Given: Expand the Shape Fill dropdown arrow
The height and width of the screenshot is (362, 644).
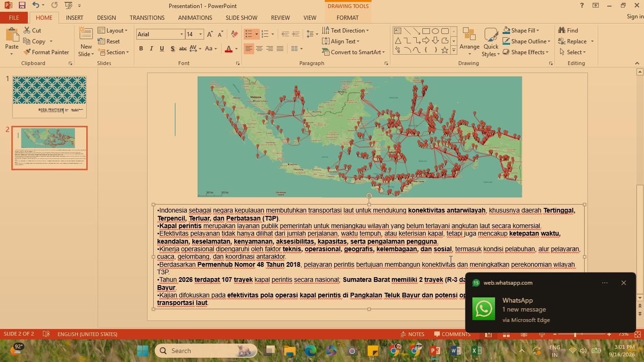Looking at the screenshot, I should [537, 31].
